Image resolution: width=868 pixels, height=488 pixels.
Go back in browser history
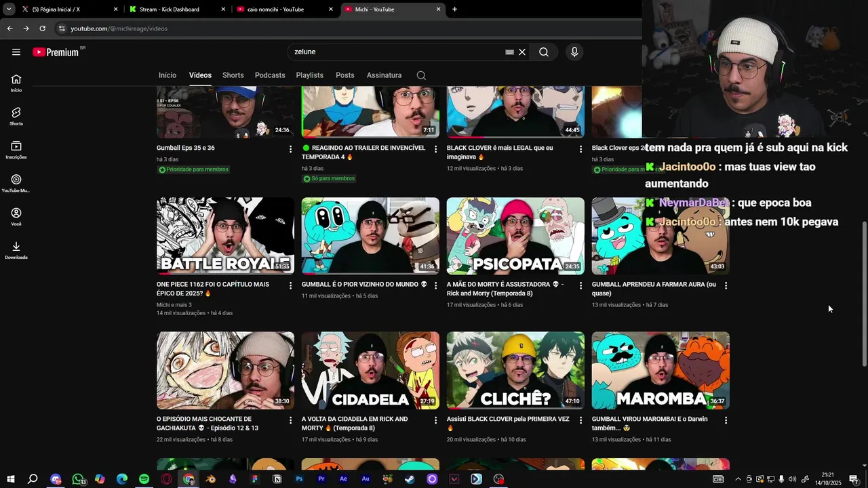coord(9,28)
